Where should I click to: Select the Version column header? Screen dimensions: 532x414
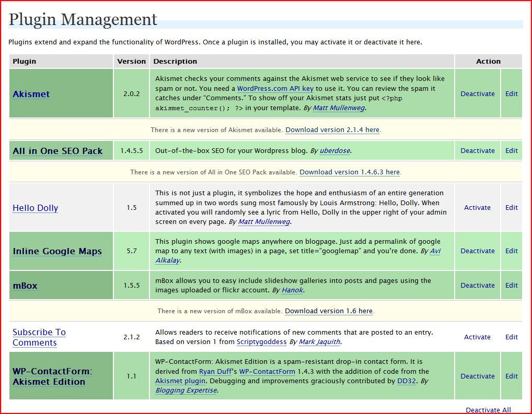[131, 62]
